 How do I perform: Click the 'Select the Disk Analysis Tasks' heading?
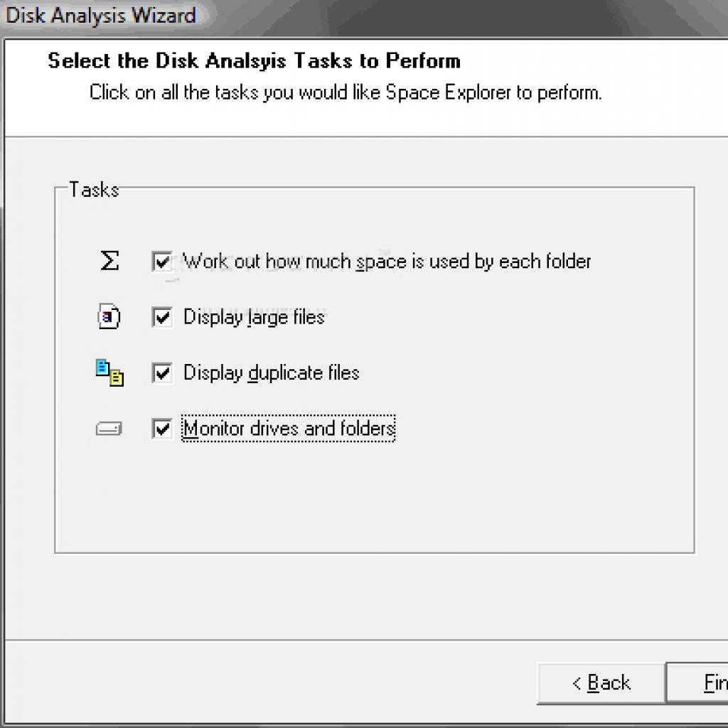[x=254, y=61]
